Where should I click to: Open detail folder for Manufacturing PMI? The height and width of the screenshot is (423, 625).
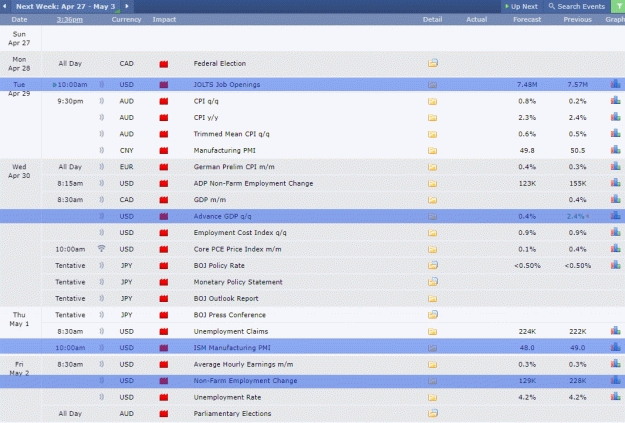tap(432, 150)
